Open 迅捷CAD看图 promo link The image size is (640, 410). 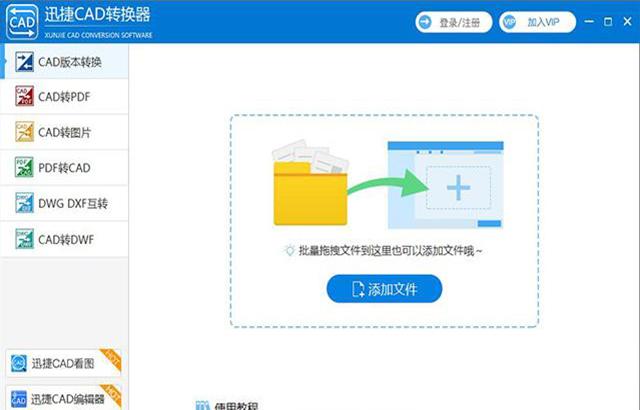coord(64,363)
